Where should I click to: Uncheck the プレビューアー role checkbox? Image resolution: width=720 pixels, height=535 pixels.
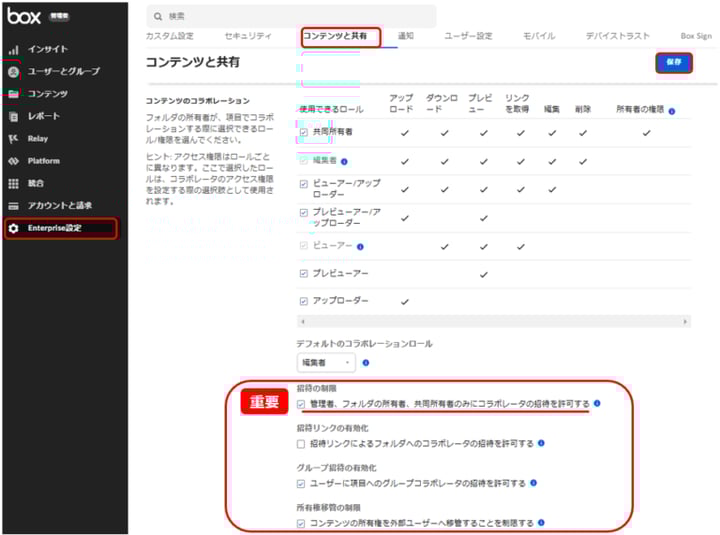point(304,273)
